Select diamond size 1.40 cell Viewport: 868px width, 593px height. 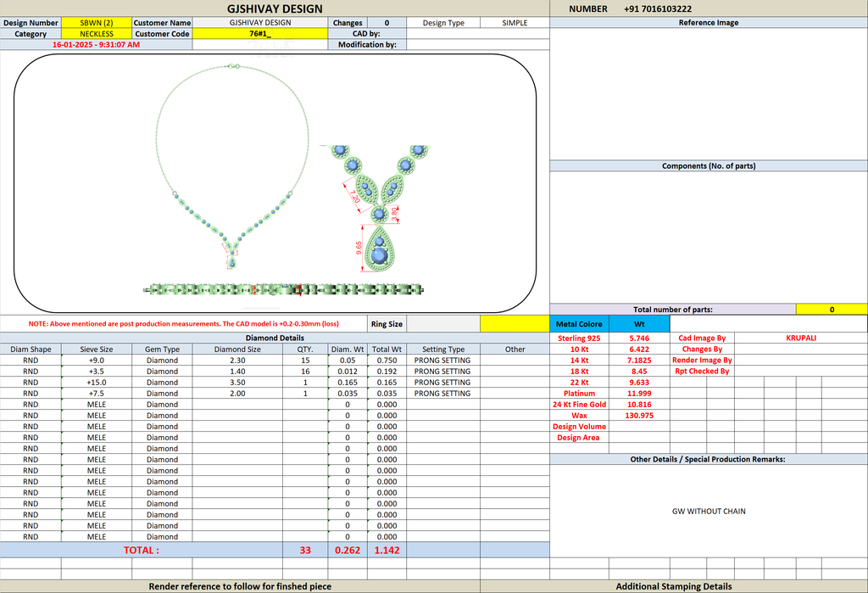pos(237,372)
